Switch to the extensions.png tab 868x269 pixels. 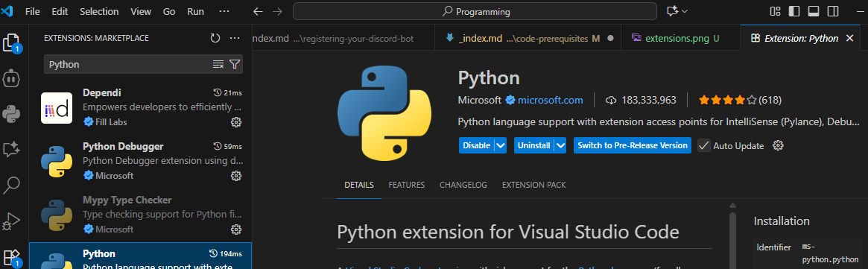[680, 38]
